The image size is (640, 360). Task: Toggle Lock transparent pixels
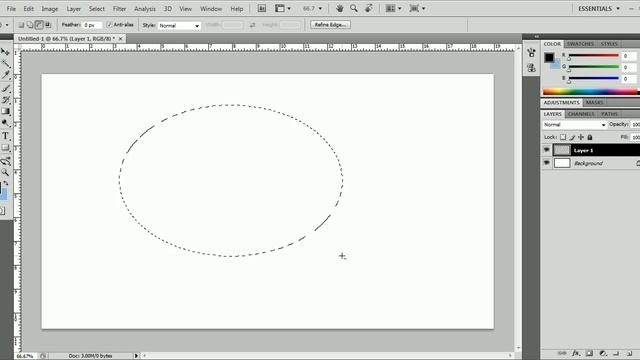(563, 137)
